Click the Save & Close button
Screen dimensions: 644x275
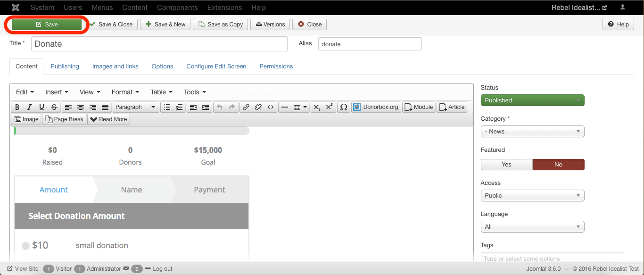coord(112,24)
